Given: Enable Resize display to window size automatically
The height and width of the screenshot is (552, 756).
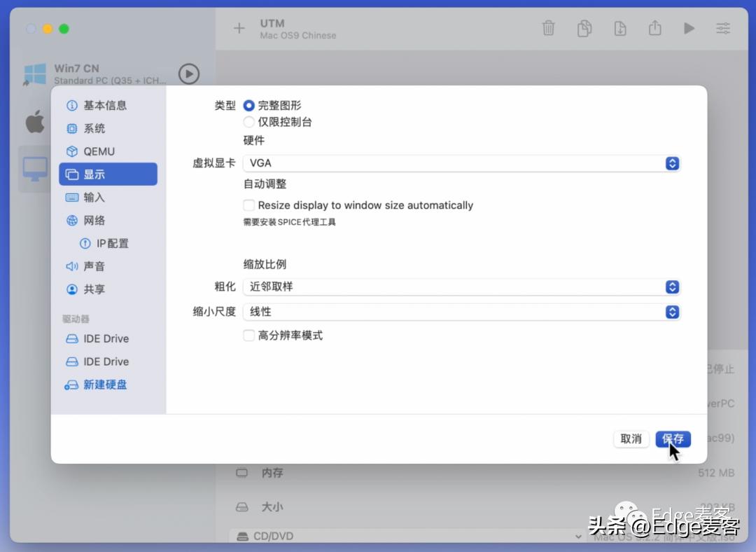Looking at the screenshot, I should [x=249, y=205].
